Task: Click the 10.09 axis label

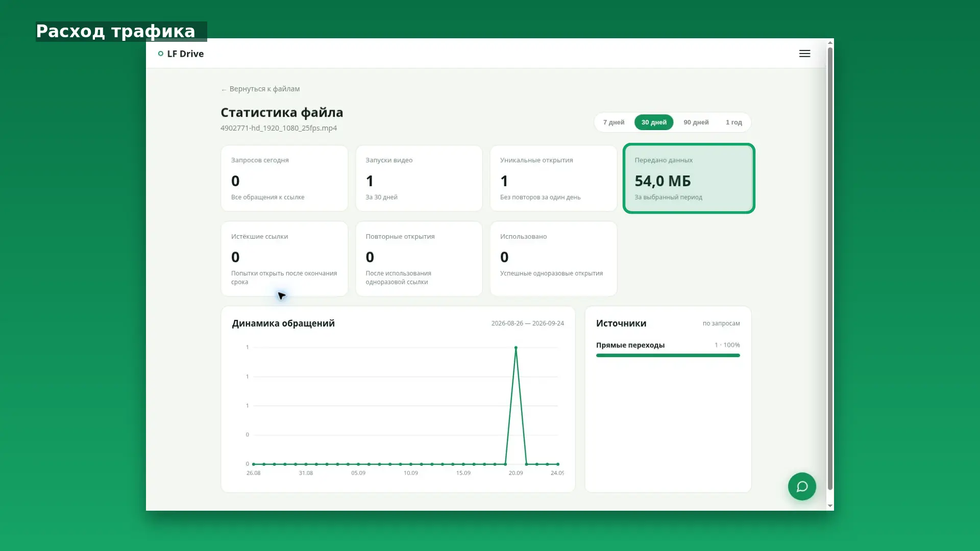Action: point(410,473)
